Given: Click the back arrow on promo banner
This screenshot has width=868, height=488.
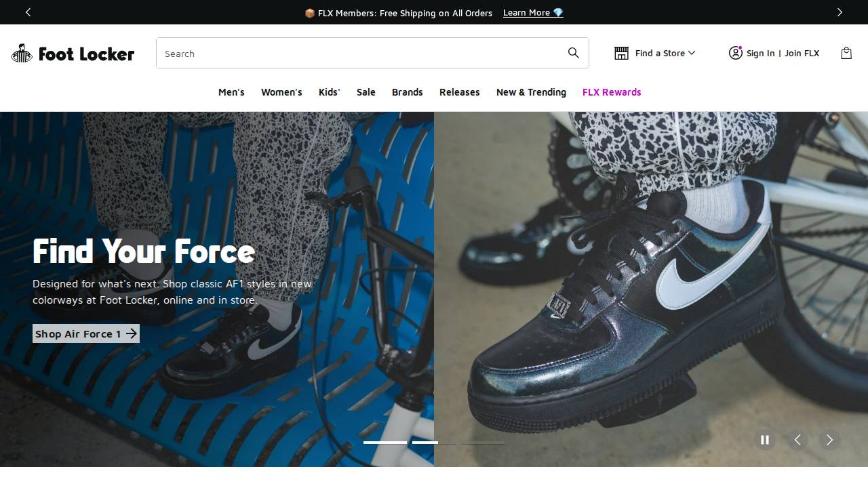Looking at the screenshot, I should [28, 12].
